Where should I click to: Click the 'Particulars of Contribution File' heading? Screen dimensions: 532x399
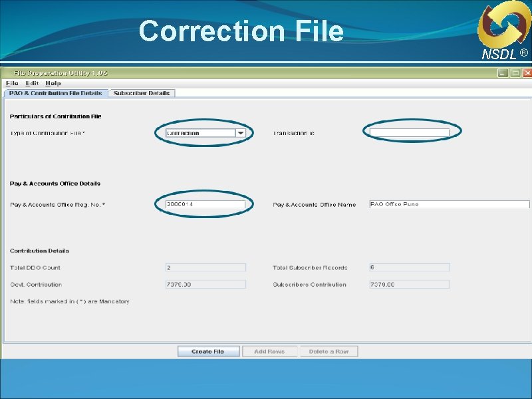(x=56, y=116)
